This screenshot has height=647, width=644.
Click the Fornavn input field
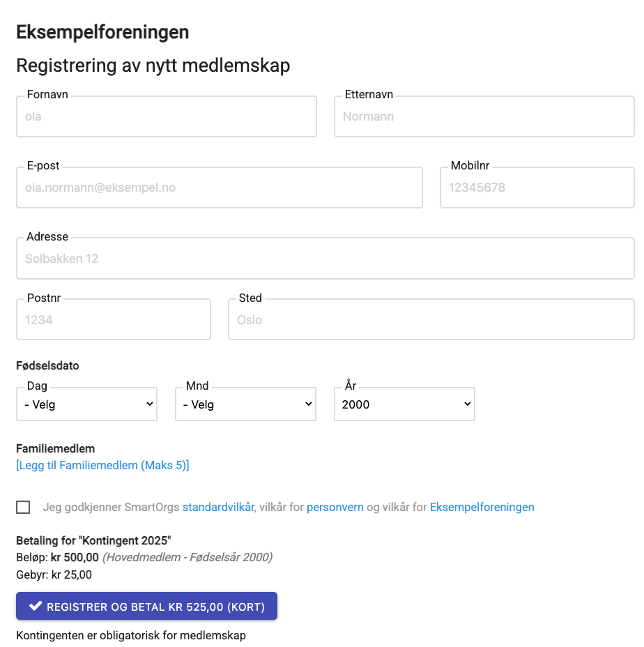(167, 116)
